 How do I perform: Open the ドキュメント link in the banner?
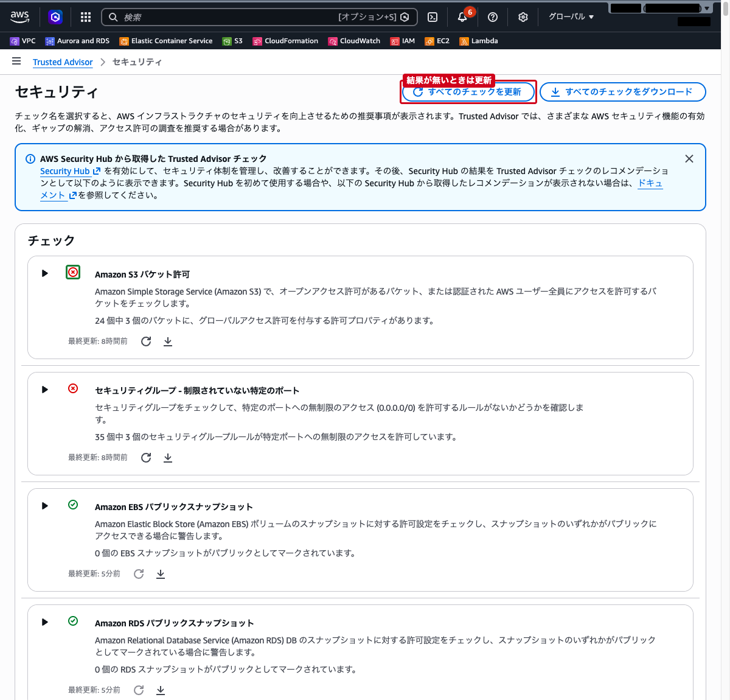pos(650,183)
